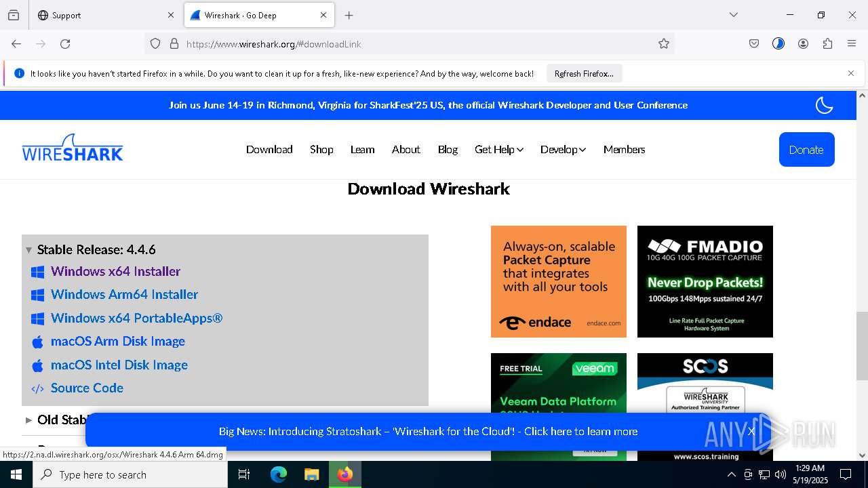
Task: Download the Windows Arm64 Installer
Action: 124,294
